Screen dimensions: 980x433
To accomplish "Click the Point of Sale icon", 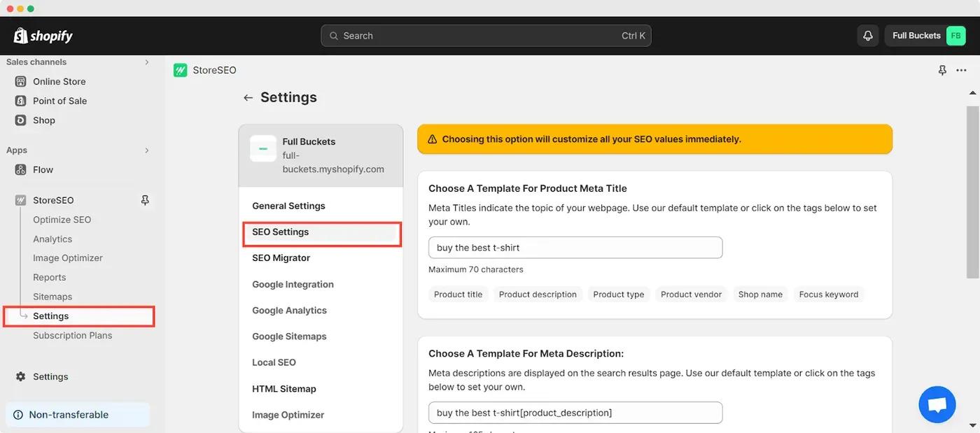I will click(20, 101).
